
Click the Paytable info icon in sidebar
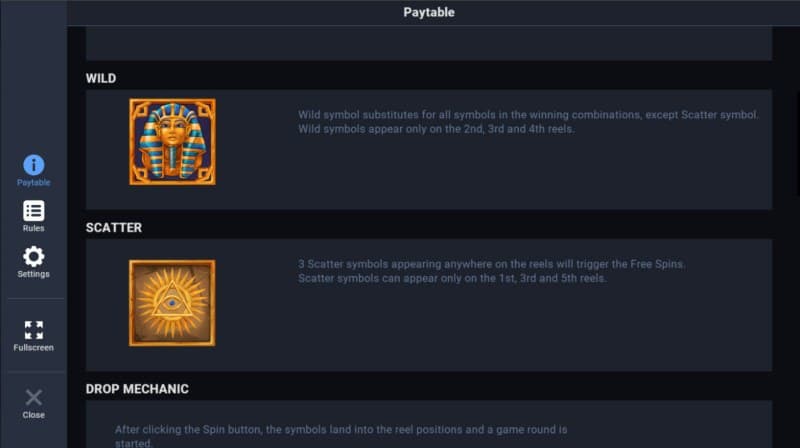(33, 165)
